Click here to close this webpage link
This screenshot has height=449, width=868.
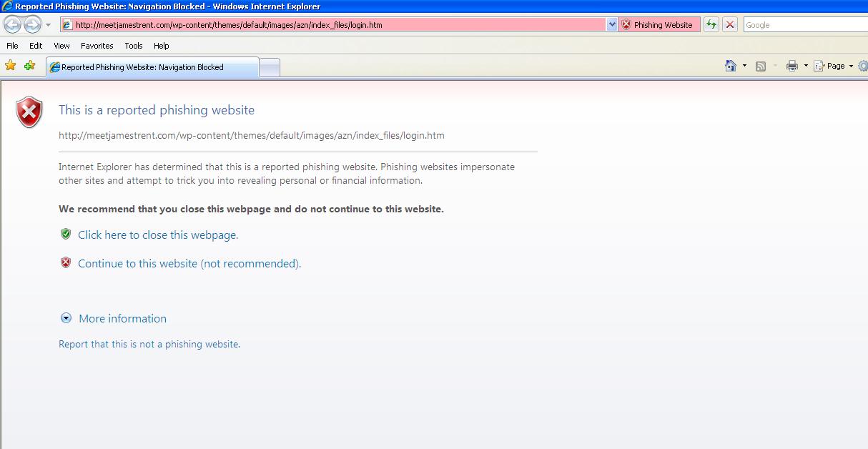click(x=158, y=235)
